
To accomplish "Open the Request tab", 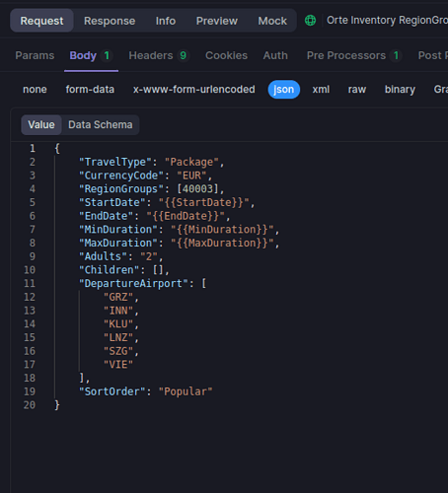I will coord(41,21).
